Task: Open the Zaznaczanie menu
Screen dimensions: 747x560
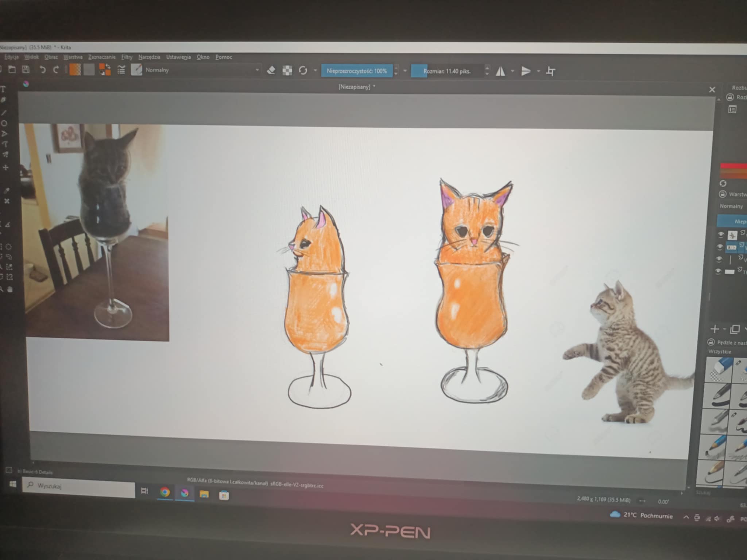Action: pyautogui.click(x=102, y=57)
